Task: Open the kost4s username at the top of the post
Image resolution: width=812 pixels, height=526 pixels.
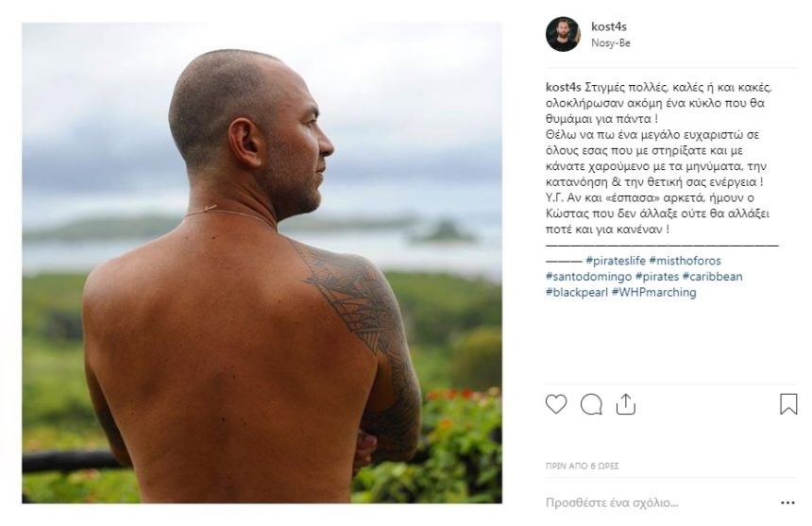Action: (x=608, y=26)
